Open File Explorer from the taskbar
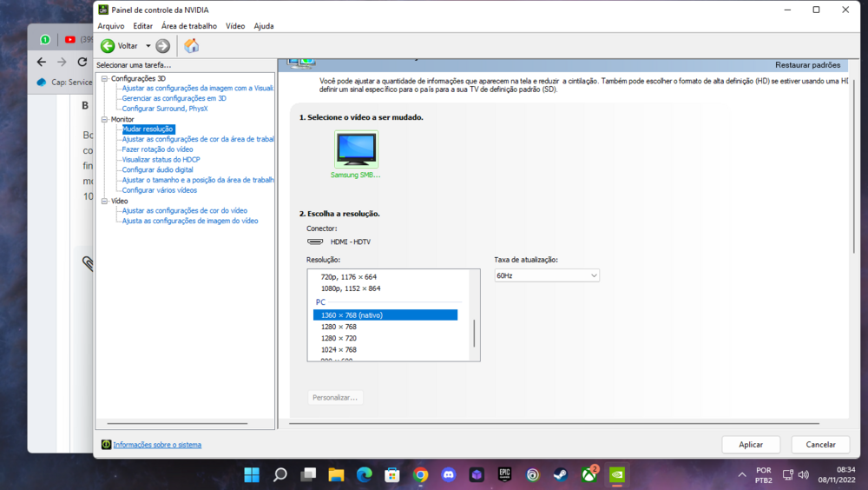The width and height of the screenshot is (868, 490). (x=336, y=475)
